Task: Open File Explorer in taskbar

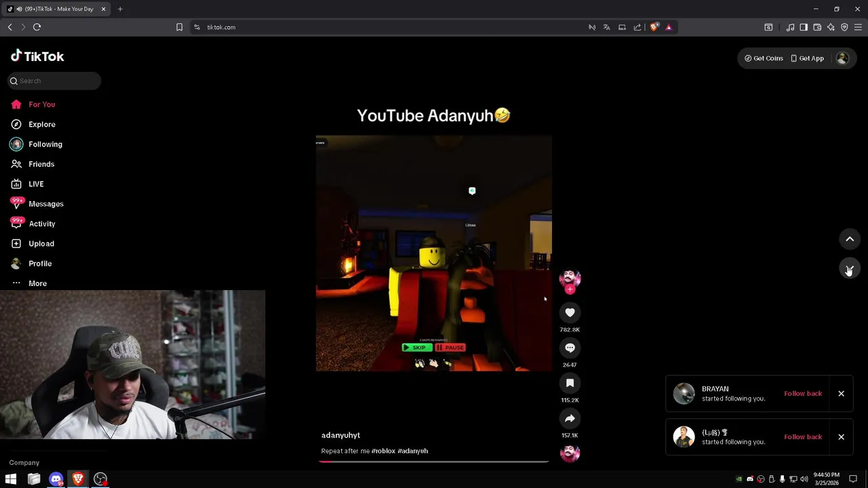Action: (x=34, y=479)
